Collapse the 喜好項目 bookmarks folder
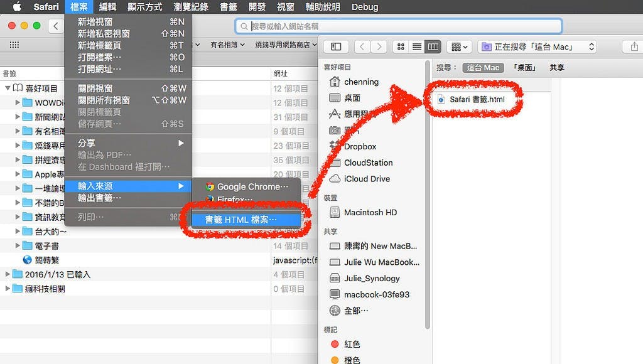The image size is (643, 364). [8, 88]
